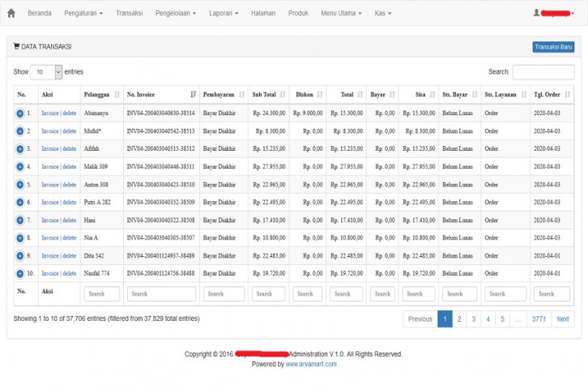Open Transaksi in navbar
The image size is (588, 389).
[x=129, y=13]
